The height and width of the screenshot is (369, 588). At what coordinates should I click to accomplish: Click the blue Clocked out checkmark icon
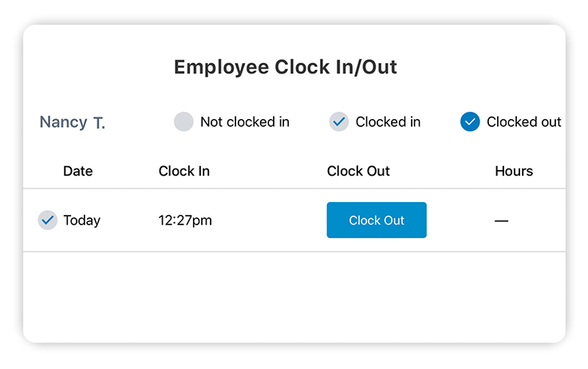(470, 121)
